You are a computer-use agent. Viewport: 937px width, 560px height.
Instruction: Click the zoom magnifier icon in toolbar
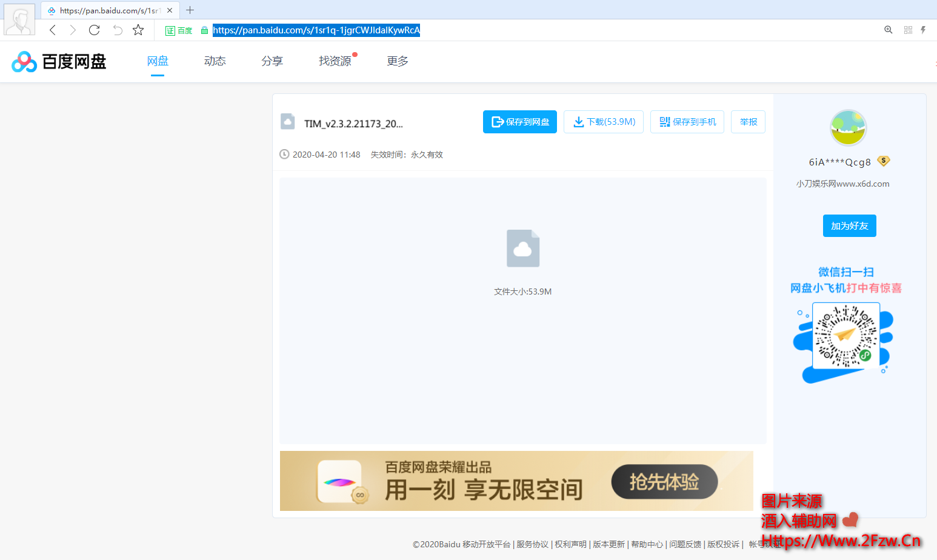[x=888, y=30]
